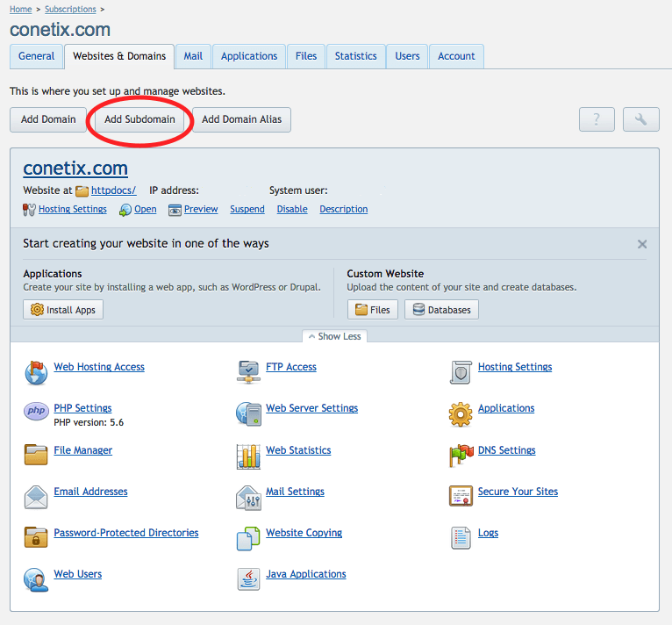
Task: Open the Mail tab
Action: click(193, 56)
